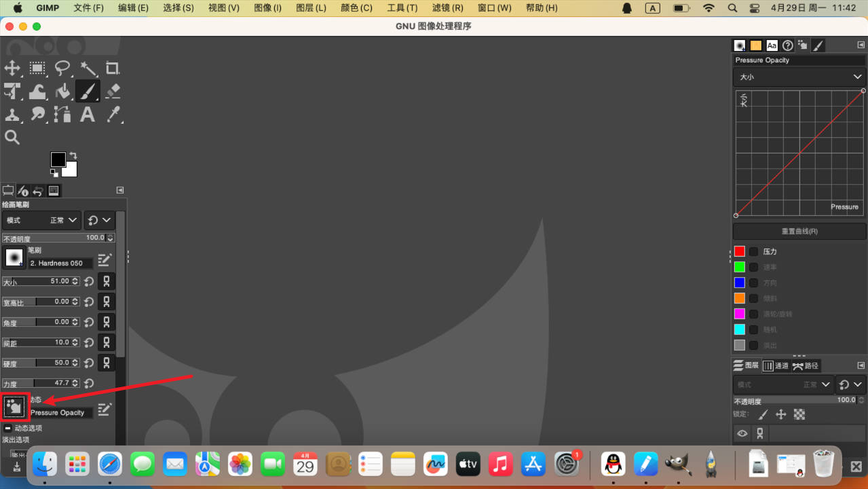The height and width of the screenshot is (489, 868).
Task: Select the Paintbrush tool
Action: [x=88, y=91]
